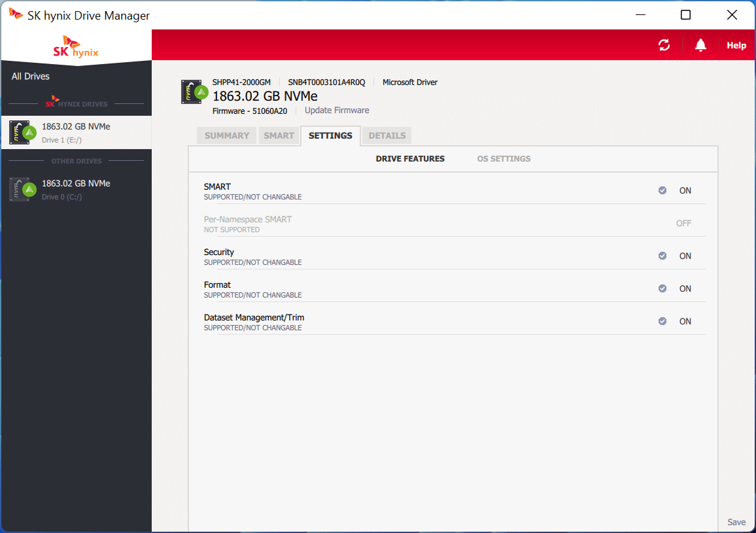Click the large NVMe drive icon beside SHPP41-2000GM

coord(194,92)
